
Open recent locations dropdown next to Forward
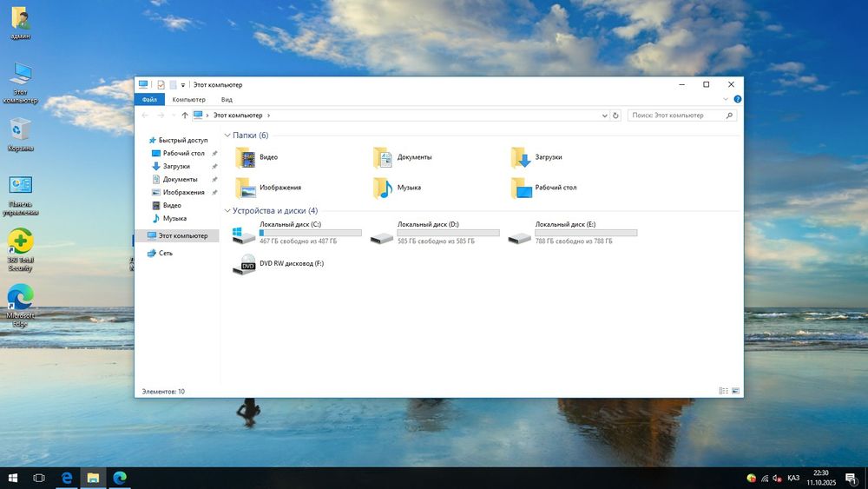click(x=173, y=116)
